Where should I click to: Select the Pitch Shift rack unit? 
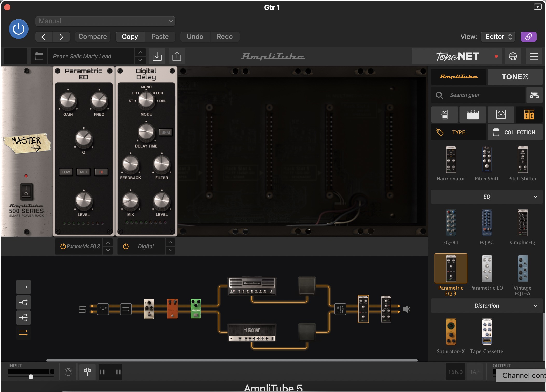click(x=487, y=164)
